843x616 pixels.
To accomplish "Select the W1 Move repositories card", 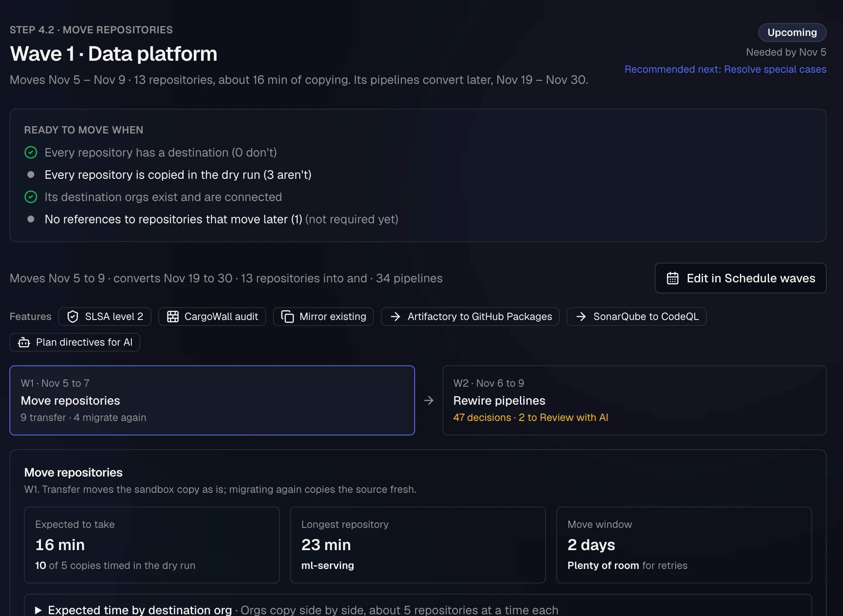I will [212, 400].
